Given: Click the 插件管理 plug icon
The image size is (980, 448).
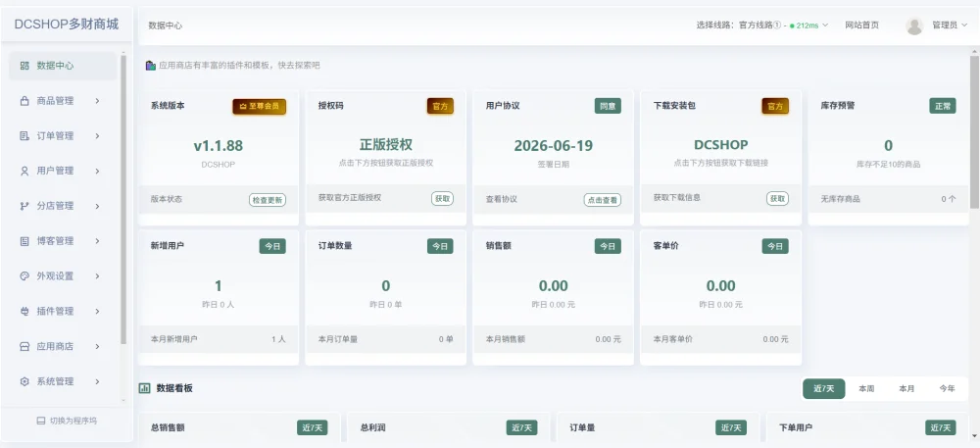Looking at the screenshot, I should (x=25, y=311).
